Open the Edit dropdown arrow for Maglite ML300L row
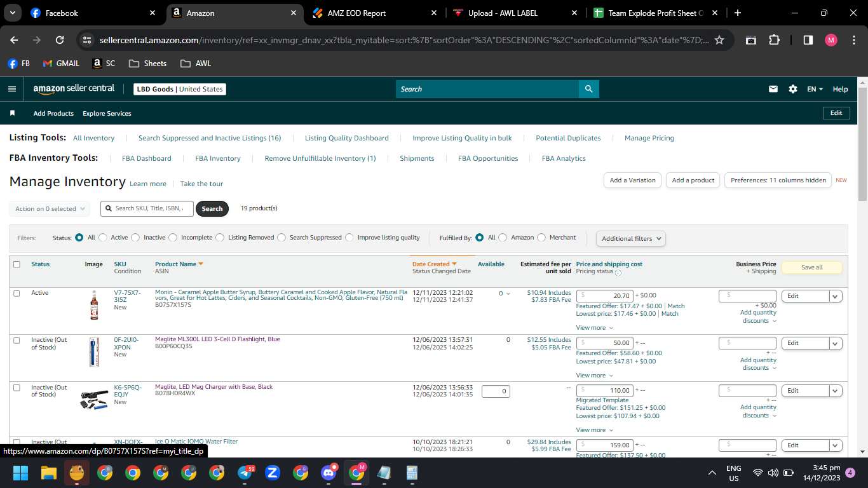Viewport: 868px width, 488px height. [836, 343]
